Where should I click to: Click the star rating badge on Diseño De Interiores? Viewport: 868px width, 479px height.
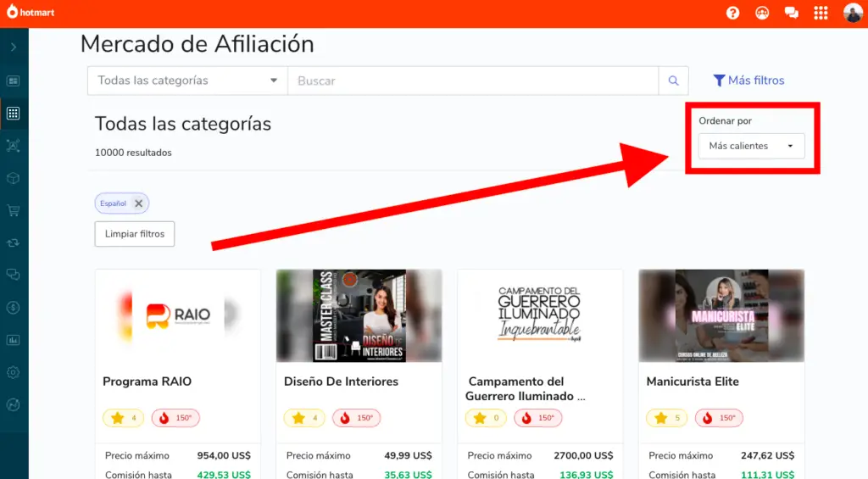304,417
